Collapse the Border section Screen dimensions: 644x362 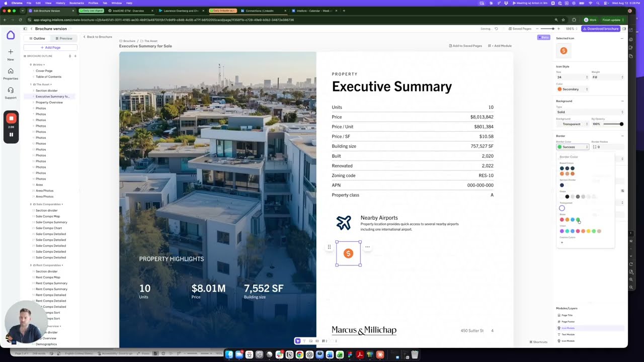pos(622,136)
